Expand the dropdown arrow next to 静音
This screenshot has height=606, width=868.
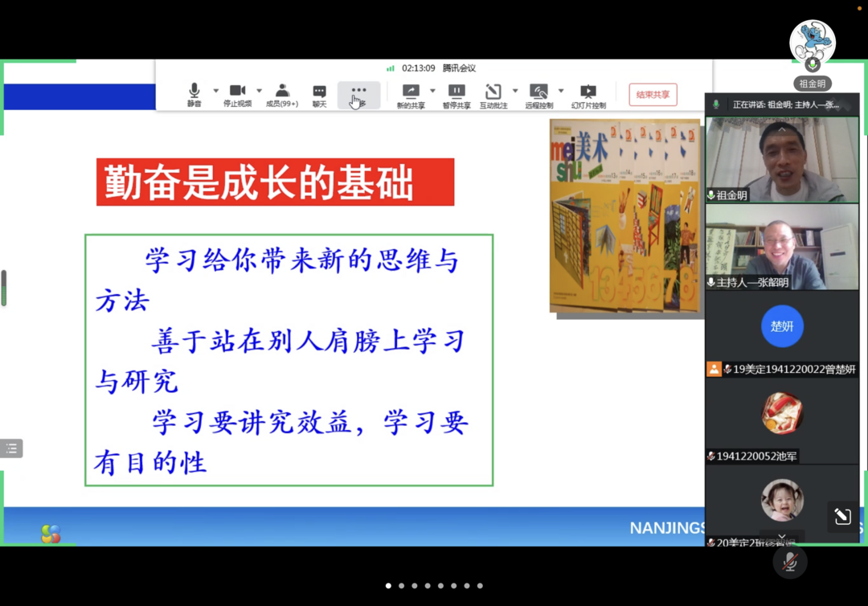coord(215,91)
